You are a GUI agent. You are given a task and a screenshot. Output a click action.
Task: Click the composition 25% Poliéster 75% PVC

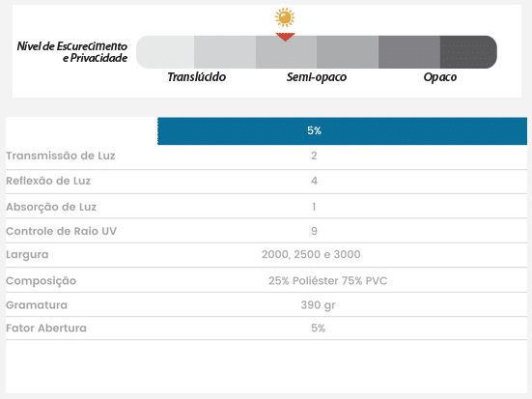[327, 281]
